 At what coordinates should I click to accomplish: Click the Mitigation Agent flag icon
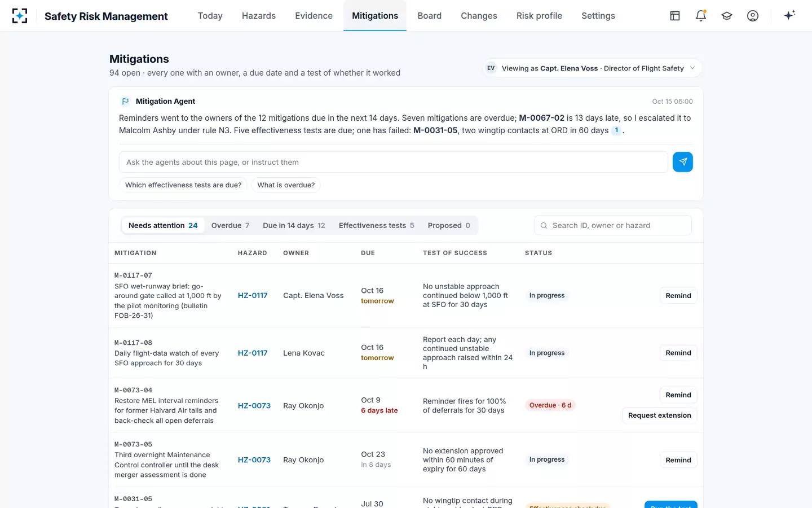[125, 102]
